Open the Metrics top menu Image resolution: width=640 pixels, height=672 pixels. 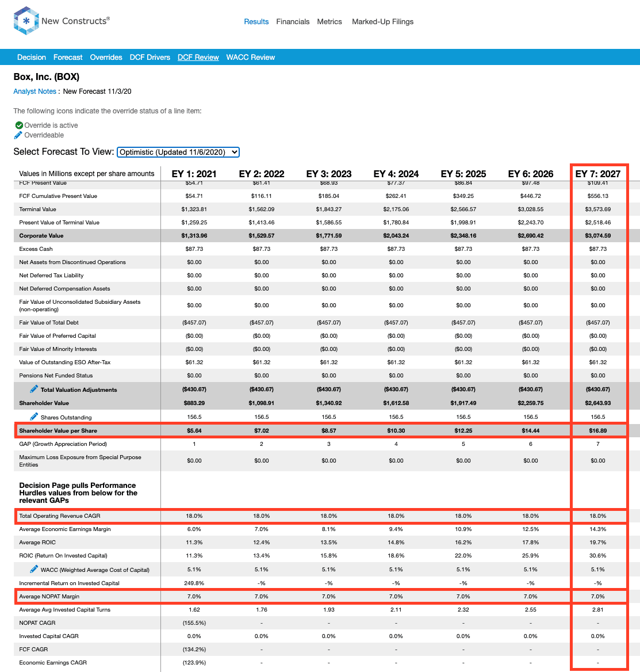[329, 21]
